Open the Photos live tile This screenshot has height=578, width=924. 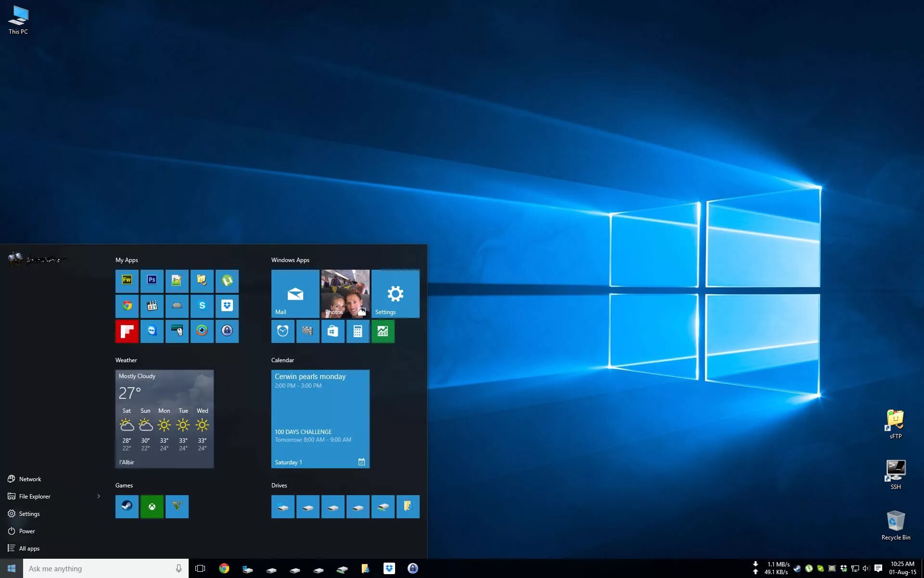pyautogui.click(x=345, y=293)
